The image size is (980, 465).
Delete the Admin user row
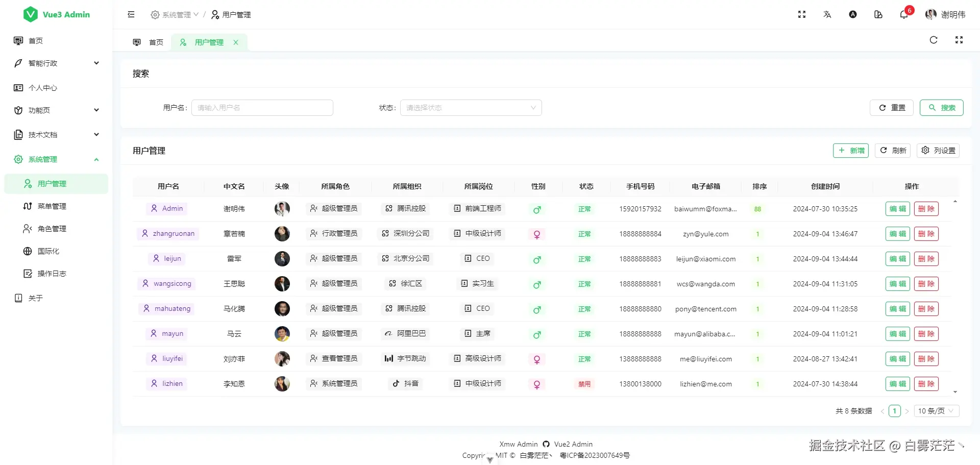click(x=926, y=209)
